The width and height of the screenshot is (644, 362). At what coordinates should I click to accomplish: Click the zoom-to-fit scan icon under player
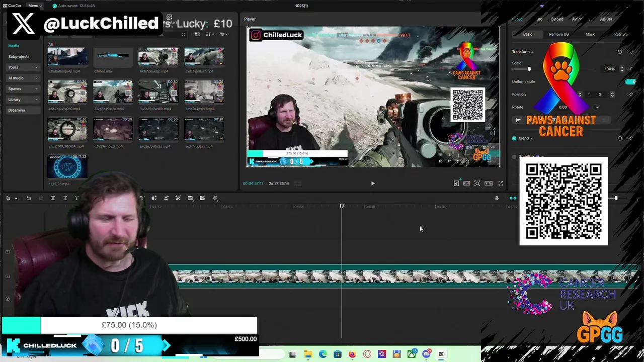tap(477, 184)
